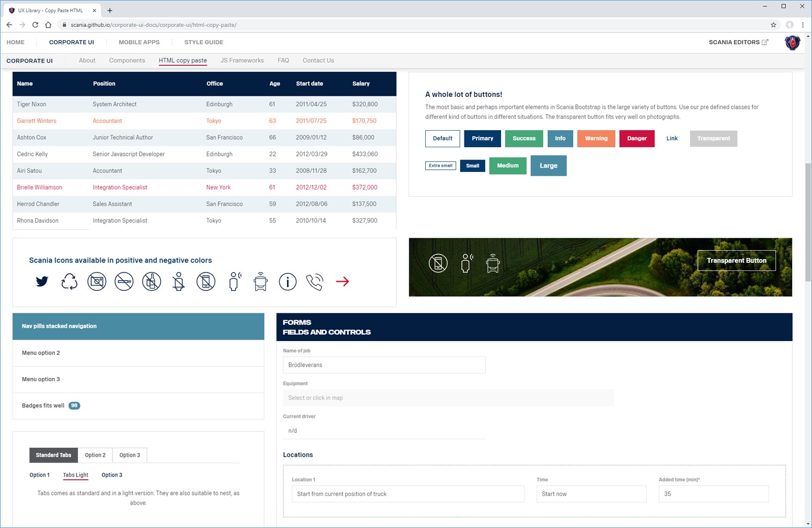Click the crossed-out seatbelt passenger icon
The image size is (812, 528).
[x=179, y=281]
